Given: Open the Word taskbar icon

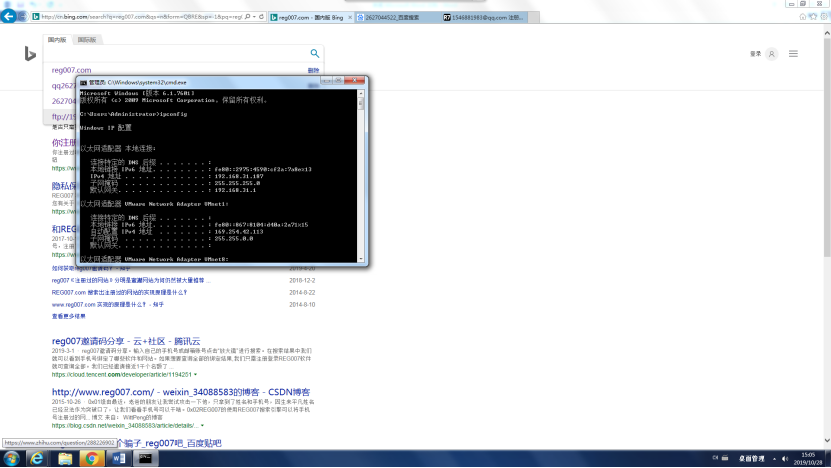Looking at the screenshot, I should click(x=119, y=458).
